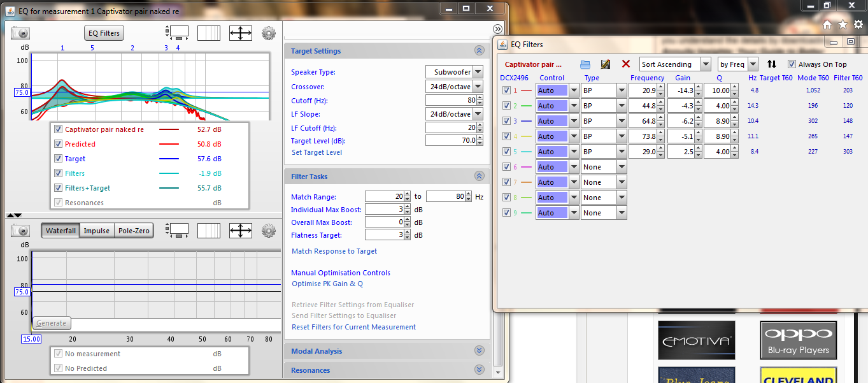Load filters with blue folder icon
This screenshot has width=868, height=383.
(x=586, y=64)
